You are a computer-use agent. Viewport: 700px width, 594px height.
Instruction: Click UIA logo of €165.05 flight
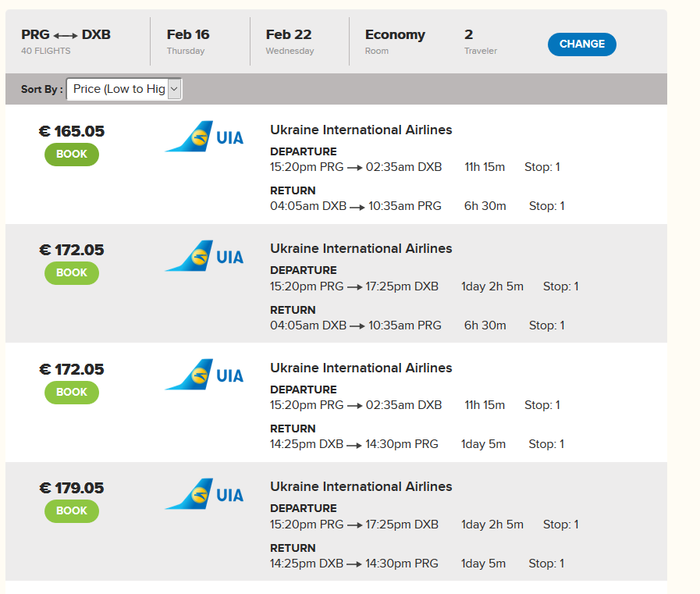pos(204,137)
